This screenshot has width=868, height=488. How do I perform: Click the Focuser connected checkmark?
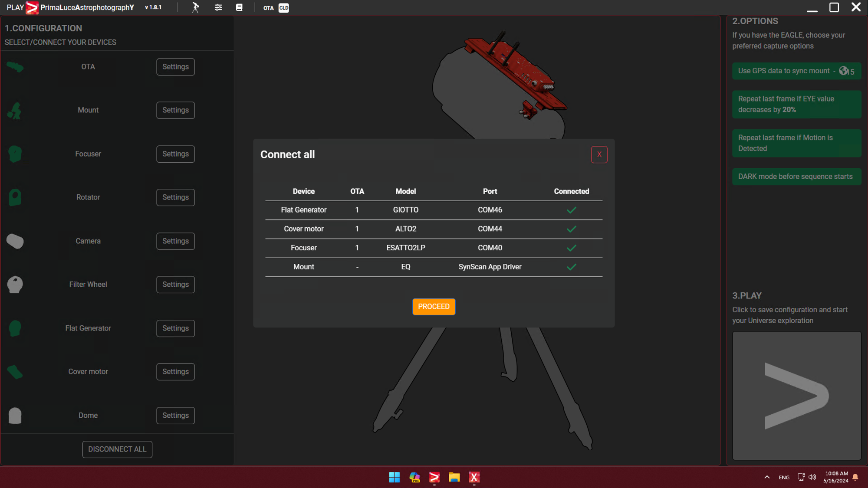point(571,248)
